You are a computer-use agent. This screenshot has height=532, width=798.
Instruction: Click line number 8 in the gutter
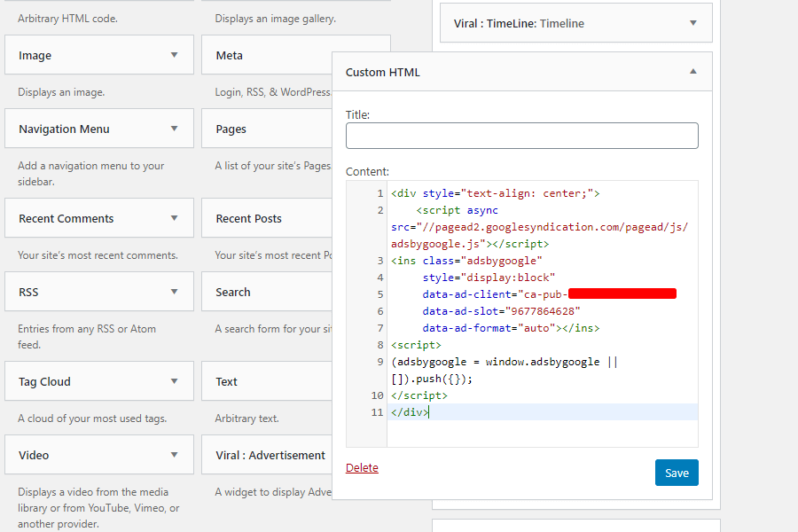(380, 345)
